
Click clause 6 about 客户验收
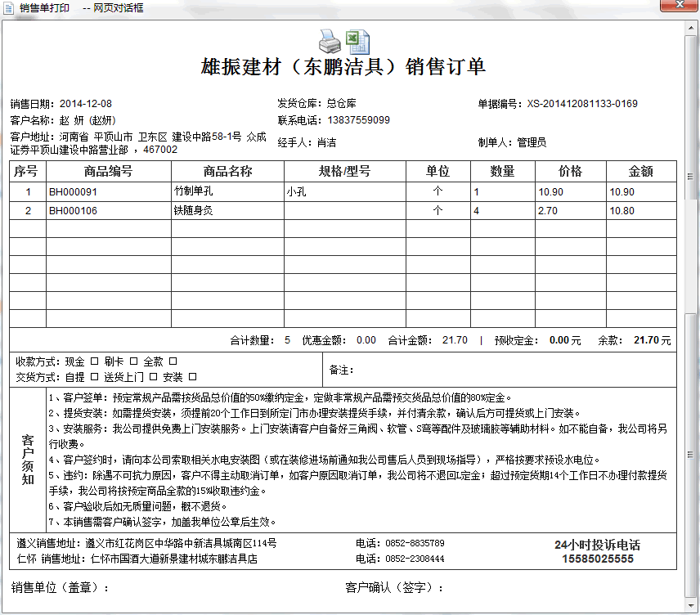coord(138,506)
